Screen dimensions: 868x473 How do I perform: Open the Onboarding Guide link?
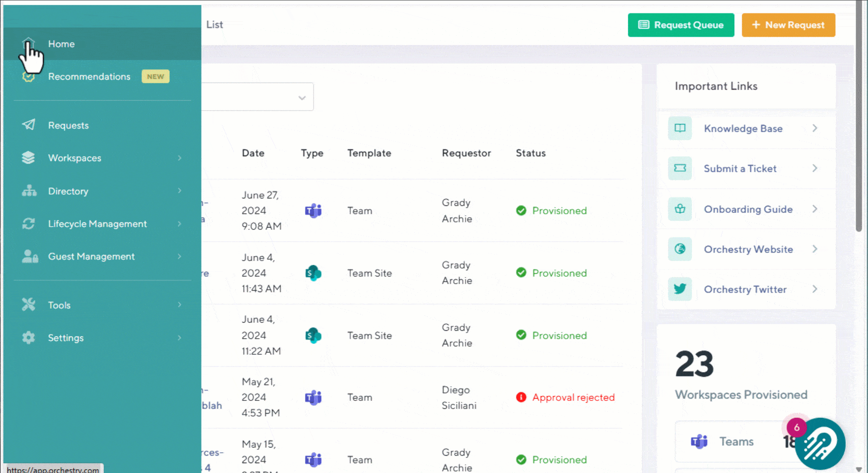(x=747, y=209)
